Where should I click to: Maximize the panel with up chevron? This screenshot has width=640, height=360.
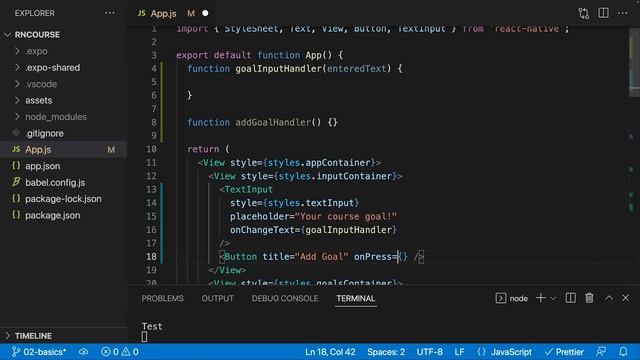click(609, 298)
